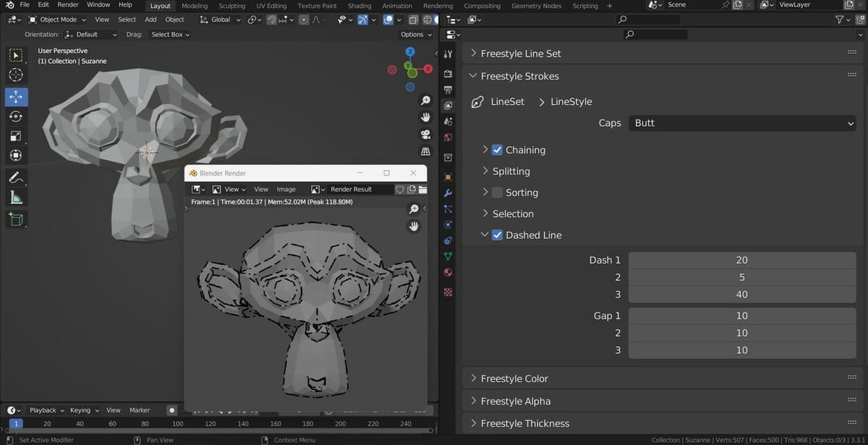The height and width of the screenshot is (445, 868).
Task: Disable the Chaining checkbox
Action: pos(497,150)
